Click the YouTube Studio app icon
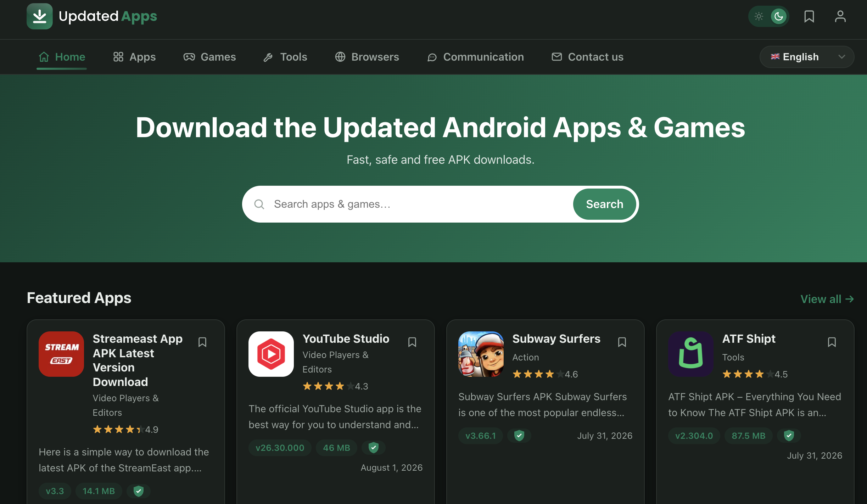Screen dimensions: 867x504 click(x=271, y=354)
